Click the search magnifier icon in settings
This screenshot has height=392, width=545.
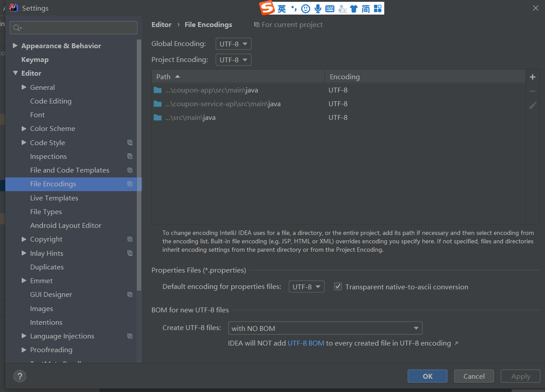(17, 28)
